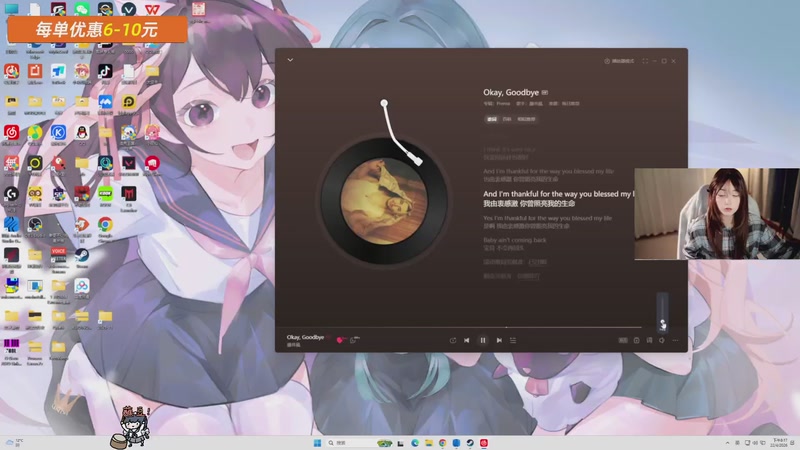Open the WeChat desktop icon
Image resolution: width=800 pixels, height=450 pixels.
[x=82, y=9]
